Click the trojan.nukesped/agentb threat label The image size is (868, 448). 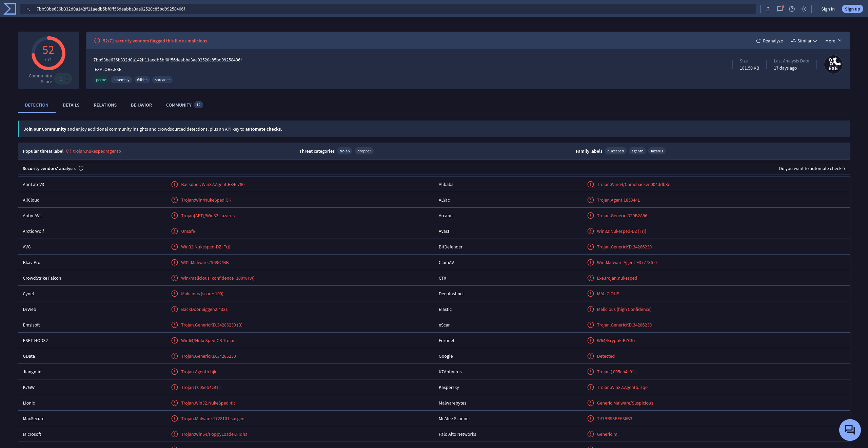[x=97, y=151]
